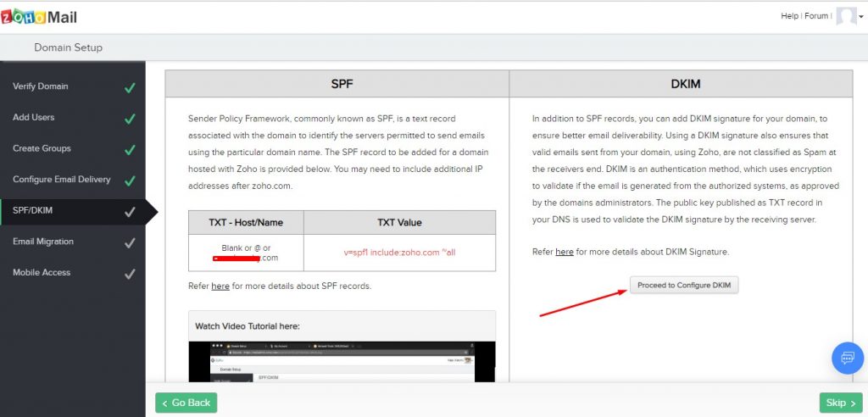Click the SPF/DKIM step checkmark
Screen dimensions: 868x417
(130, 212)
